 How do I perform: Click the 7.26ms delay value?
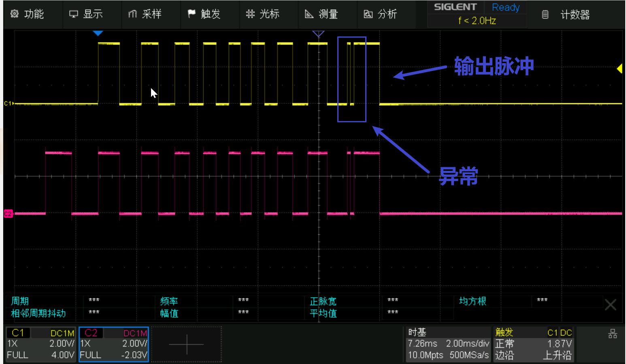(x=422, y=344)
